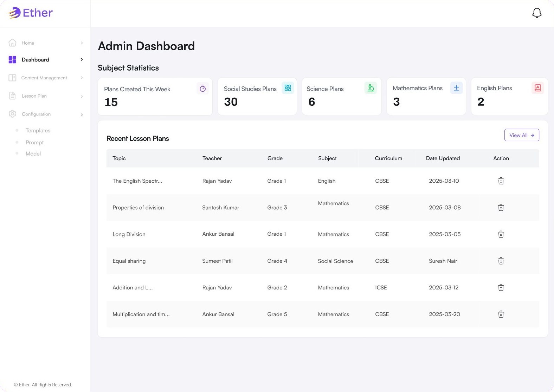Expand the Lesson Plan chevron
This screenshot has width=554, height=392.
[82, 96]
